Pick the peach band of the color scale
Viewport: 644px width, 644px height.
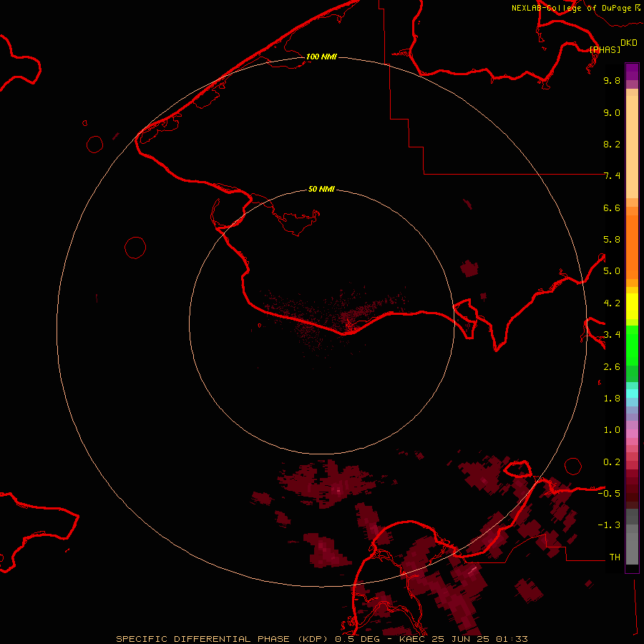click(x=632, y=147)
